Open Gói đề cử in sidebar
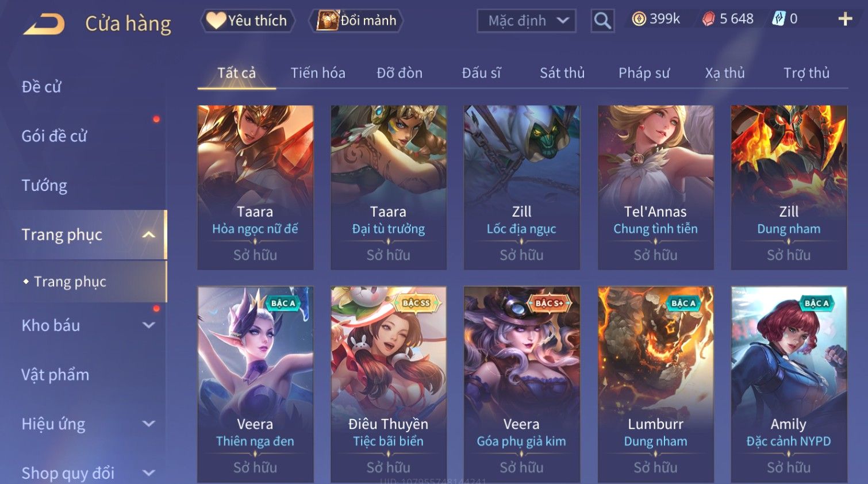The width and height of the screenshot is (868, 484). (54, 136)
